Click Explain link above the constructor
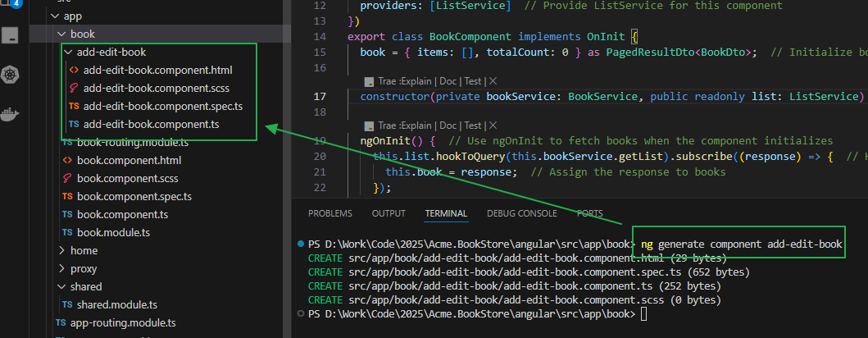Viewport: 868px width, 338px height. (416, 81)
